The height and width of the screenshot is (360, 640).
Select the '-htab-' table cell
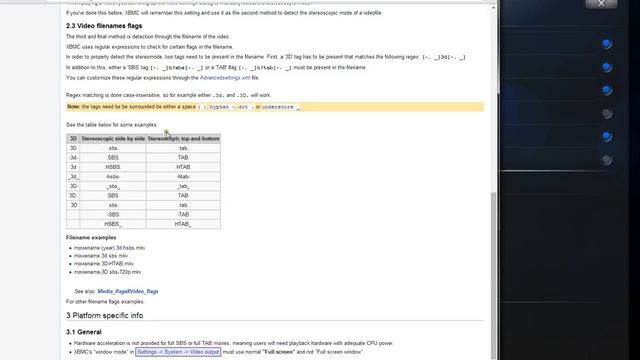[183, 177]
